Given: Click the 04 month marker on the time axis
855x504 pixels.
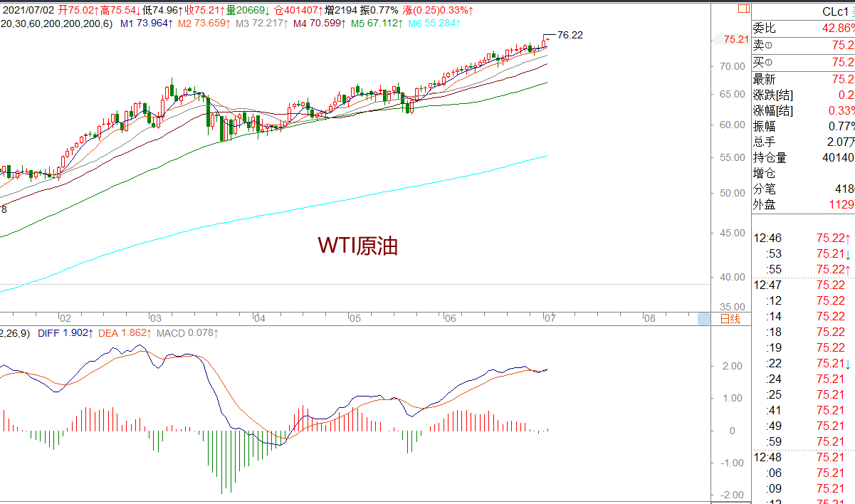Looking at the screenshot, I should click(x=260, y=318).
